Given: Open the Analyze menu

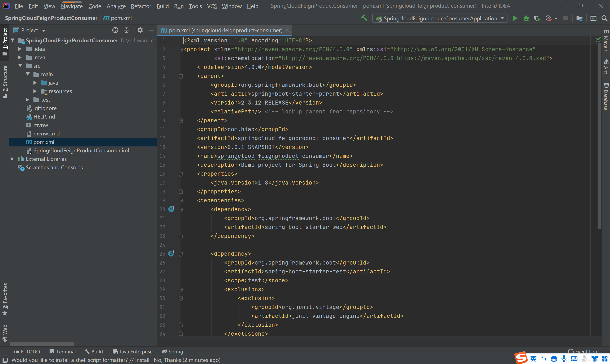Looking at the screenshot, I should click(116, 6).
